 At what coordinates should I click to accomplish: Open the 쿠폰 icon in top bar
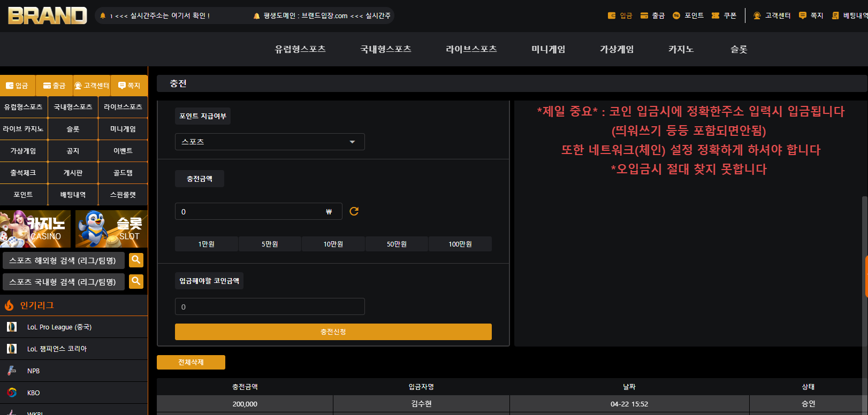point(715,16)
